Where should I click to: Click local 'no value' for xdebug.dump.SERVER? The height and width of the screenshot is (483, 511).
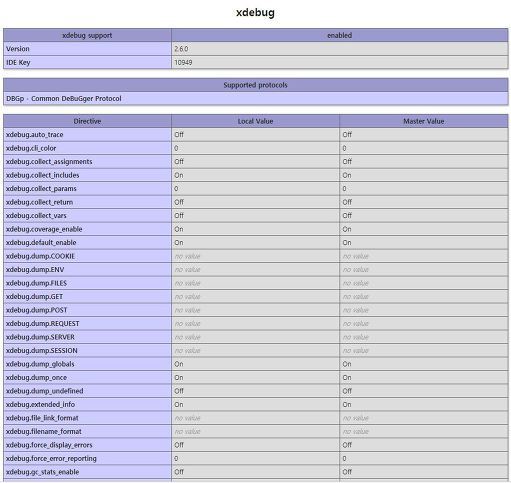point(187,337)
